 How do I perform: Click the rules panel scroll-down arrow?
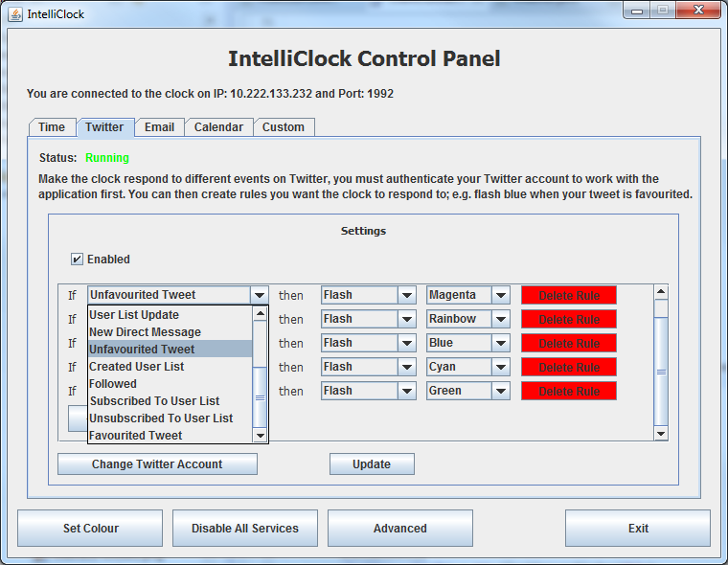click(661, 434)
